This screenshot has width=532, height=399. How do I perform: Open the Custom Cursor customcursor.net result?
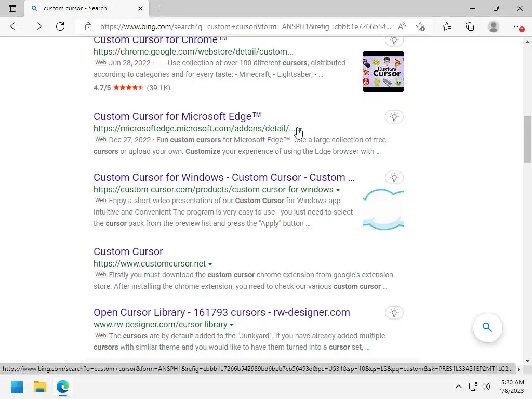click(128, 251)
